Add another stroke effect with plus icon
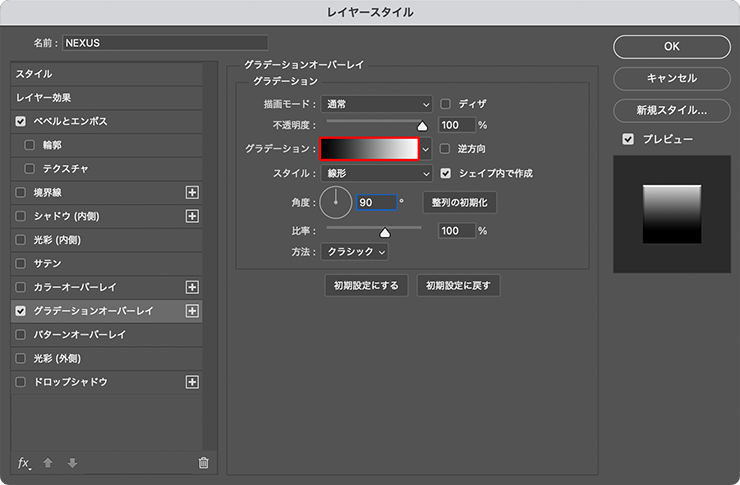The width and height of the screenshot is (740, 485). tap(193, 192)
